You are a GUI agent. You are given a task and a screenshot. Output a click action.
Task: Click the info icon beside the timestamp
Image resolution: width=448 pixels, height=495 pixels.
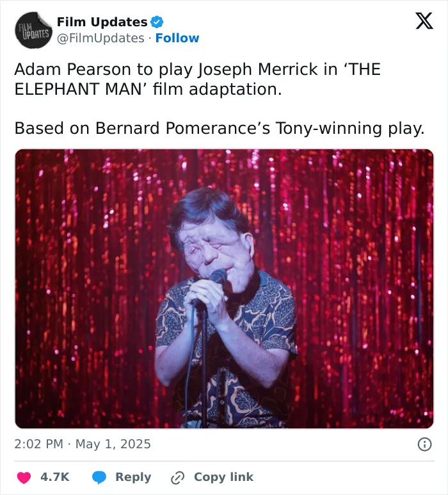tap(424, 444)
